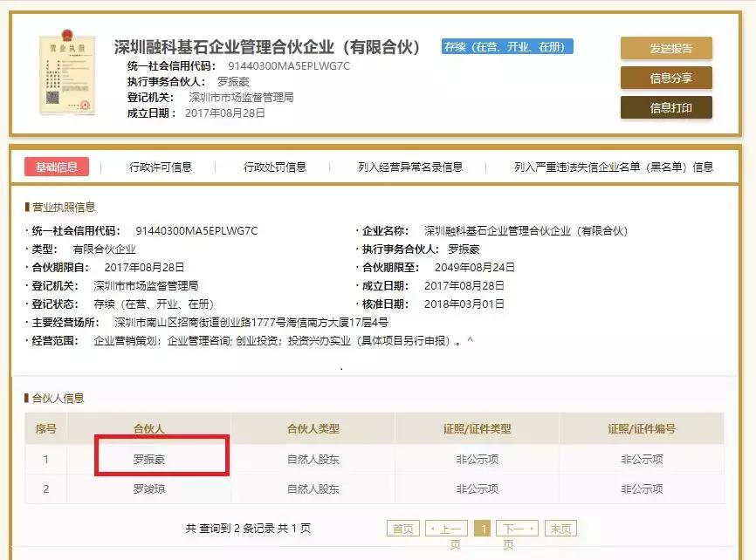Select page number 1 in pagination
This screenshot has height=560, width=756.
coord(484,528)
